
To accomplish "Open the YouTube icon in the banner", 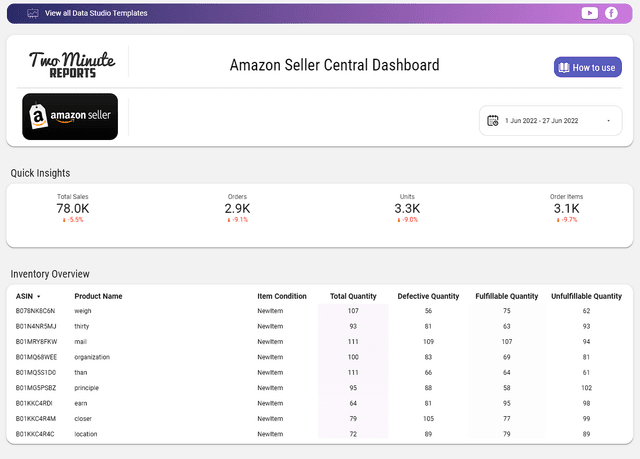I will 589,13.
